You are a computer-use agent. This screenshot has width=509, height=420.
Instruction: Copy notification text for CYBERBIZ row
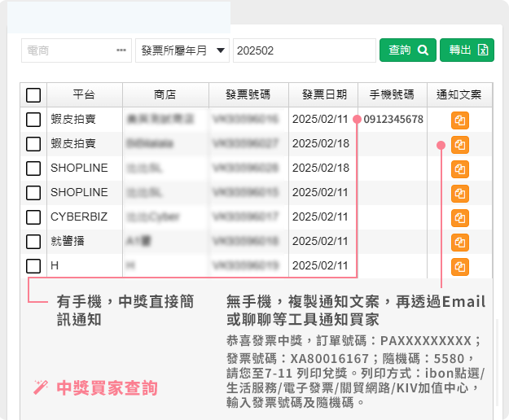pos(460,218)
